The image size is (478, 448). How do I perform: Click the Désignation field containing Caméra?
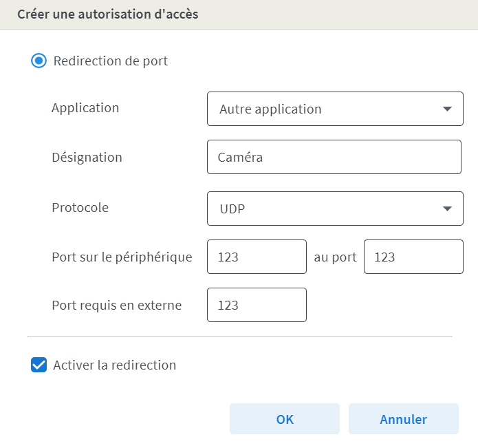click(x=334, y=157)
